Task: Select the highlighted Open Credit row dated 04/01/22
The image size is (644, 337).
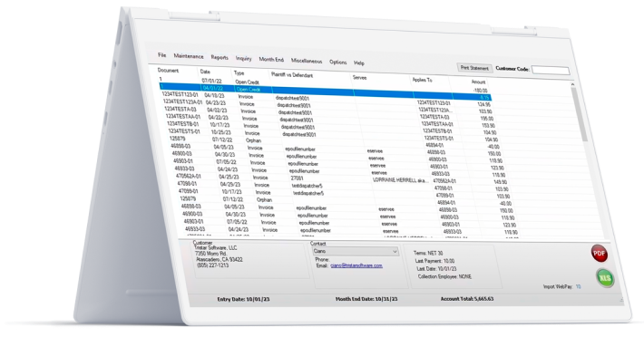Action: pyautogui.click(x=325, y=91)
